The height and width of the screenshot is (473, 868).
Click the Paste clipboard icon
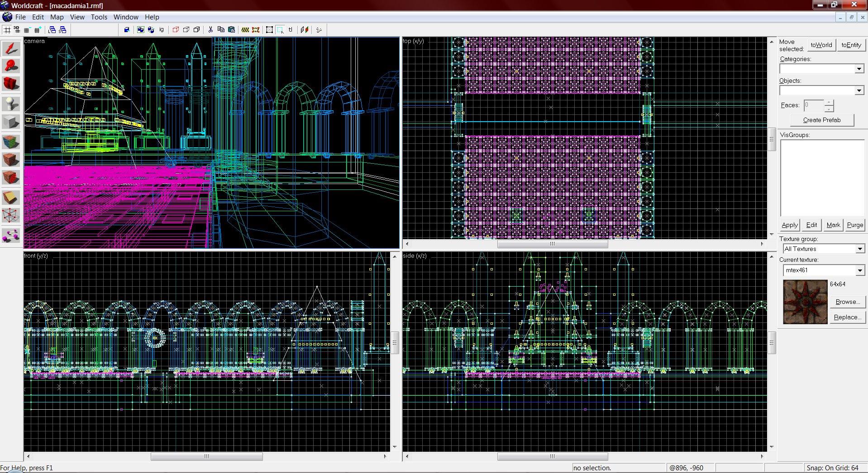click(x=231, y=30)
